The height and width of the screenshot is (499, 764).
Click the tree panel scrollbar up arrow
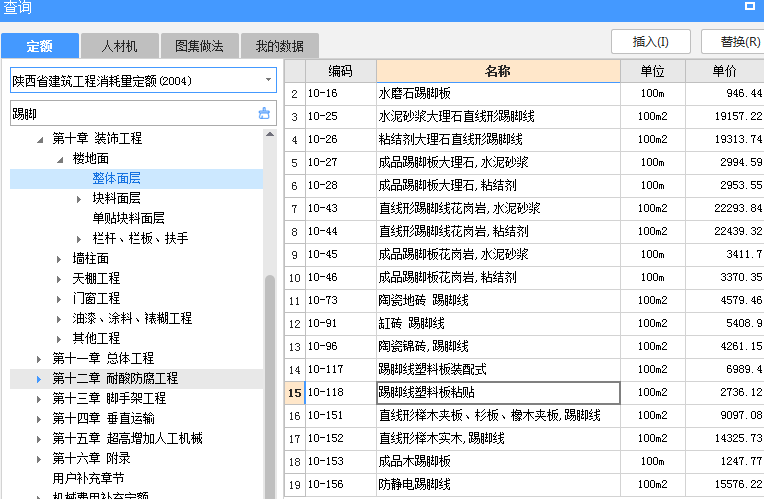coord(270,134)
